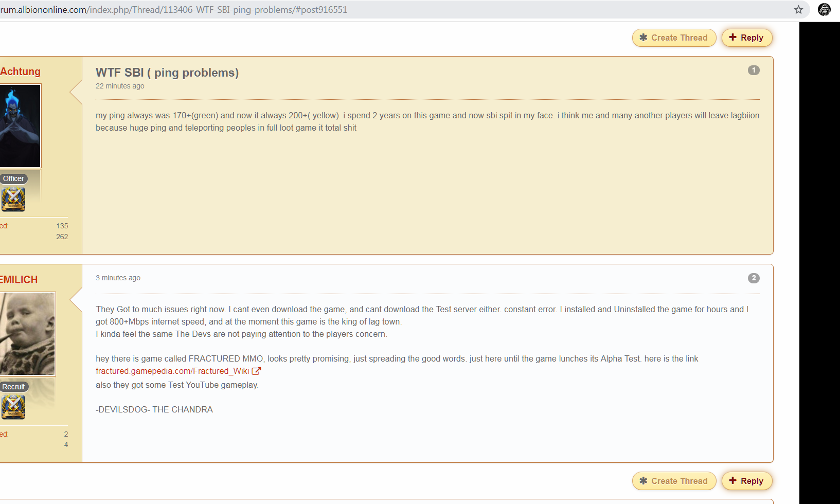Click the founder badge under Recruit rank
Screen dimensions: 840x504
pos(13,407)
